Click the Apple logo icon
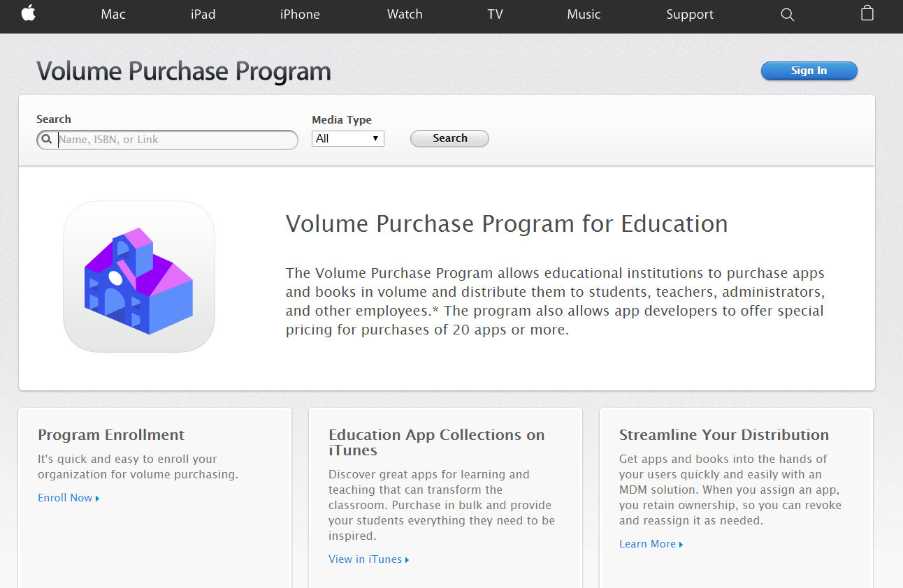This screenshot has width=903, height=588. [28, 13]
